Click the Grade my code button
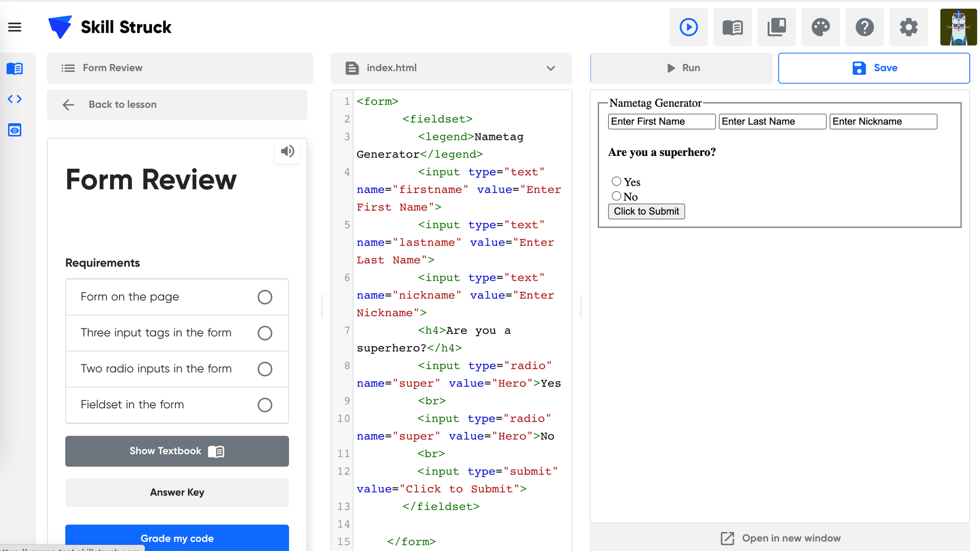This screenshot has height=551, width=980. pos(177,538)
